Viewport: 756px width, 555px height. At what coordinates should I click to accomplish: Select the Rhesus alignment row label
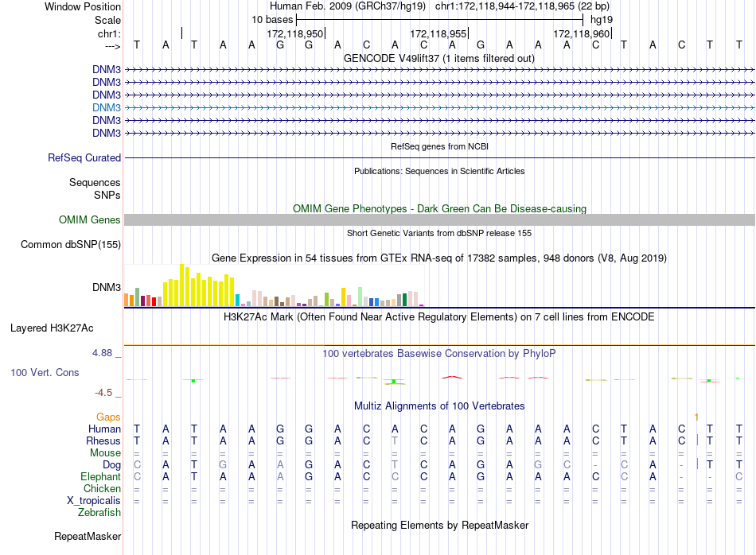click(103, 441)
